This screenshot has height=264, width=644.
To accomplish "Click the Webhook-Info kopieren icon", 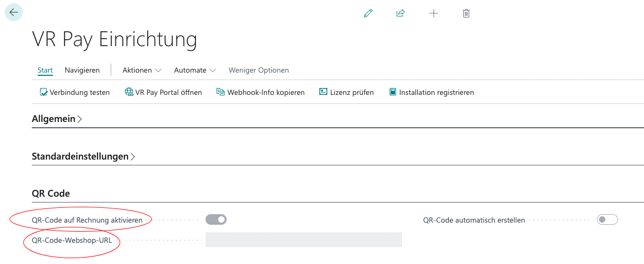I will tap(221, 92).
